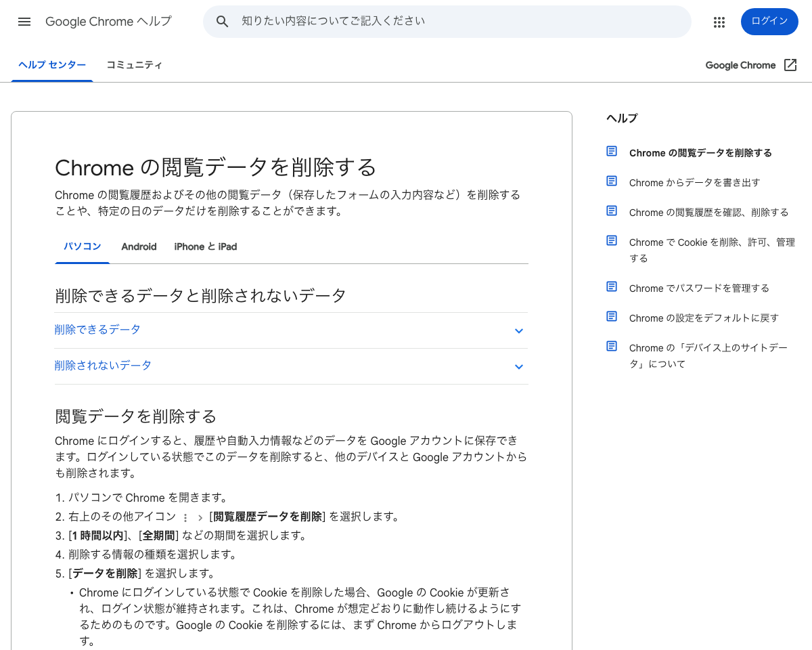Screen dimensions: 812x650
Task: Click the heading Chrome の閲覧データを削除する
Action: (215, 167)
